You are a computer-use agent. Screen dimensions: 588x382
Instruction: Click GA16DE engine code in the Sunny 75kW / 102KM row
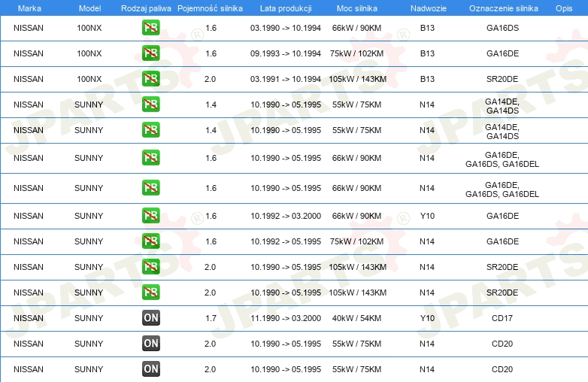(x=502, y=241)
